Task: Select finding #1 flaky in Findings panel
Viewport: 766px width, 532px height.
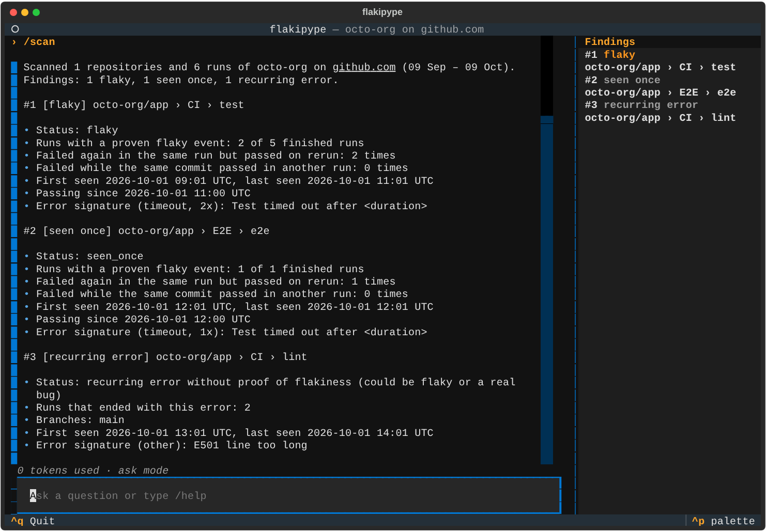Action: tap(610, 55)
